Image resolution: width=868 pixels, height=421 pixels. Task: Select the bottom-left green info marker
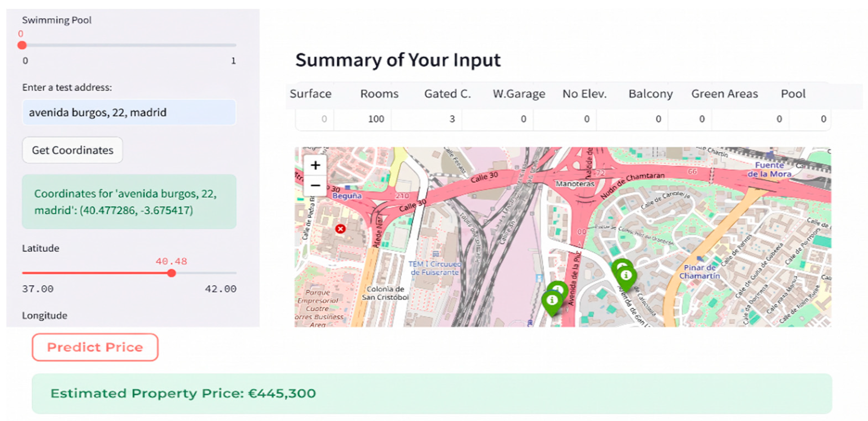552,302
